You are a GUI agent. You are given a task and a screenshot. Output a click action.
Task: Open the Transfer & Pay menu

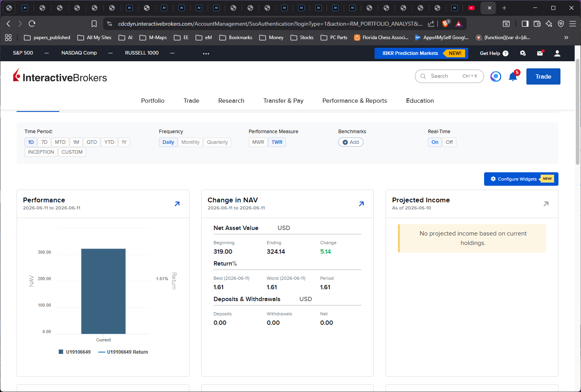(x=284, y=101)
